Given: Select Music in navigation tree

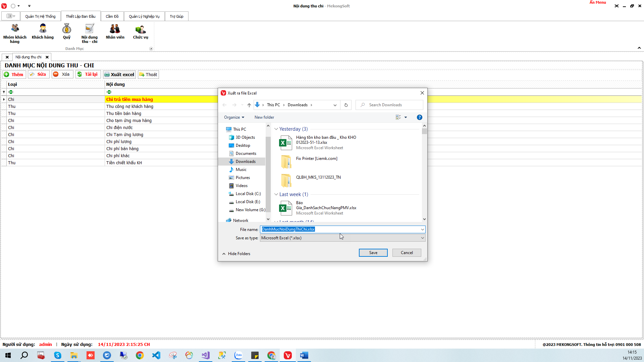Looking at the screenshot, I should point(241,170).
